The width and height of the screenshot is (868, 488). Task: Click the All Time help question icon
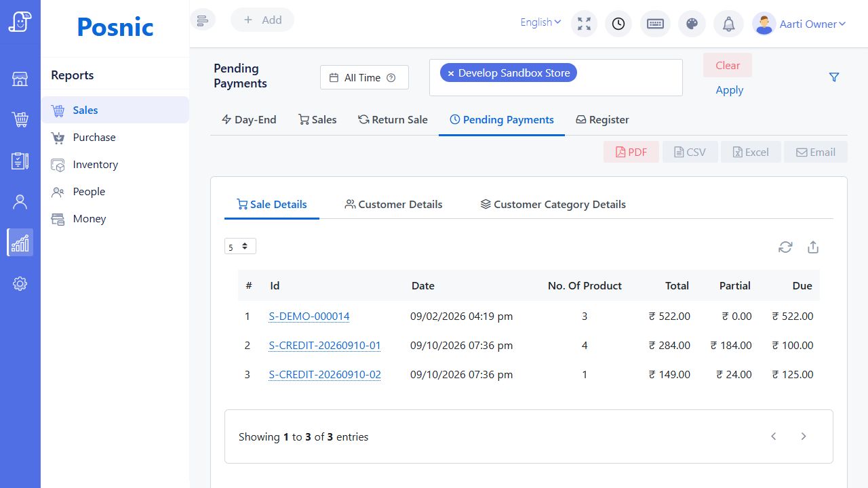pyautogui.click(x=391, y=78)
